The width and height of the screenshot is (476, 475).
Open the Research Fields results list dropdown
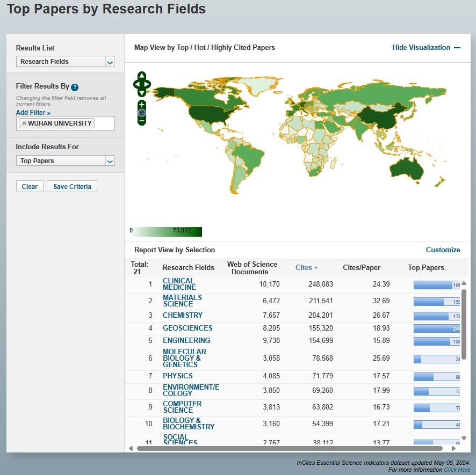pyautogui.click(x=65, y=62)
